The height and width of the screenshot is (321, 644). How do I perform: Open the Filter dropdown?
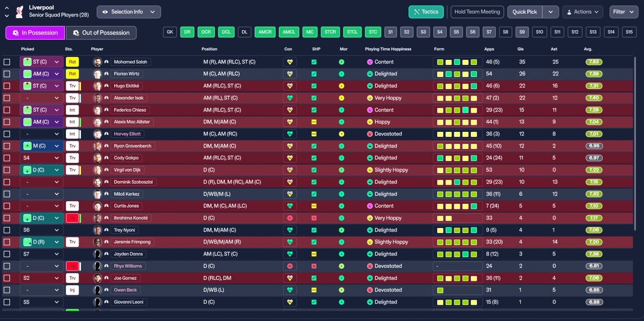624,12
